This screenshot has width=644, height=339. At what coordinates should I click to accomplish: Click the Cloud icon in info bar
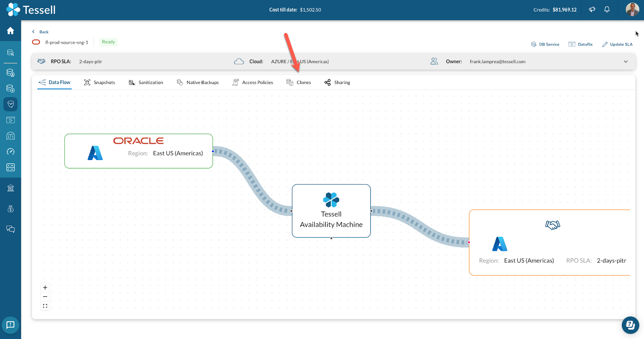point(239,62)
